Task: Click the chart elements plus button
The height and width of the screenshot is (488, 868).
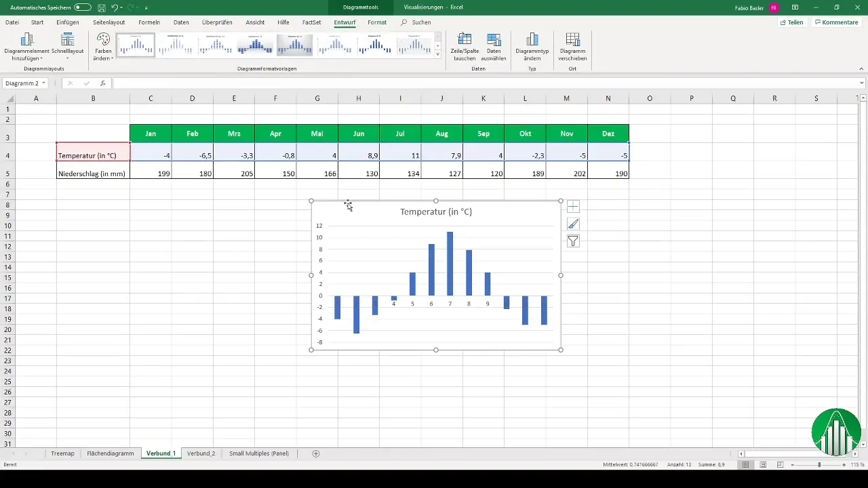Action: tap(573, 207)
